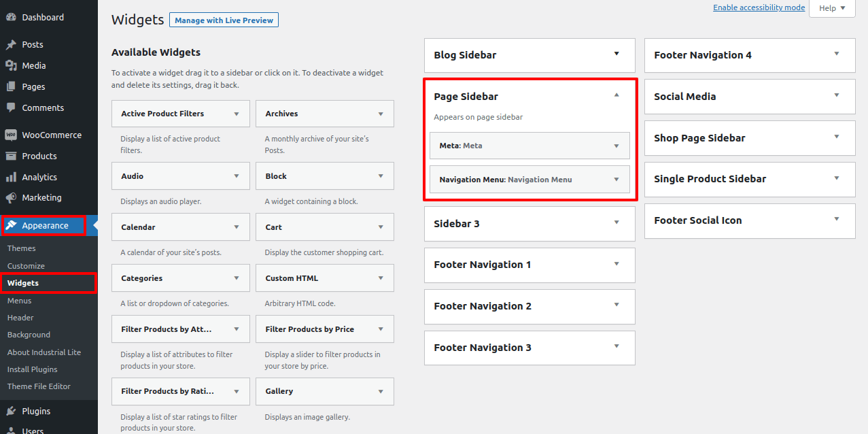Expand the Footer Navigation 4 area

(836, 54)
